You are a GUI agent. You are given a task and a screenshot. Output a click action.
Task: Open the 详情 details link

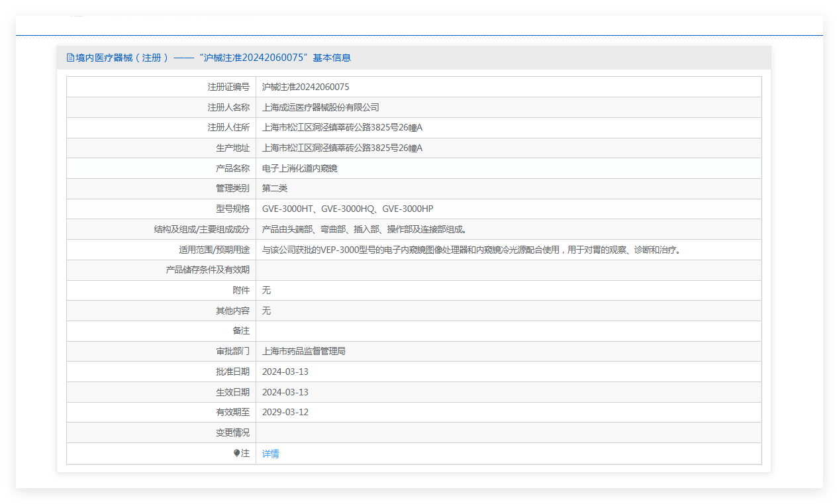point(270,454)
